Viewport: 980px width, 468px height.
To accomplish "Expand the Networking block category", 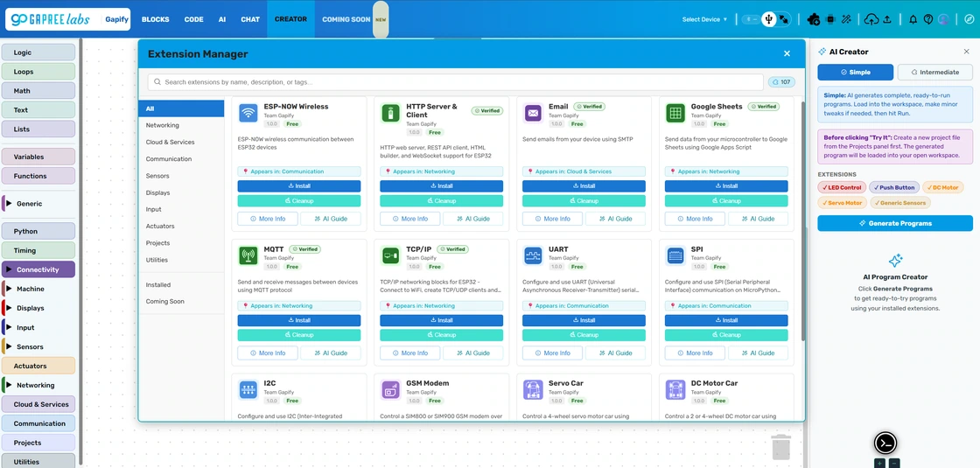I will [x=38, y=385].
